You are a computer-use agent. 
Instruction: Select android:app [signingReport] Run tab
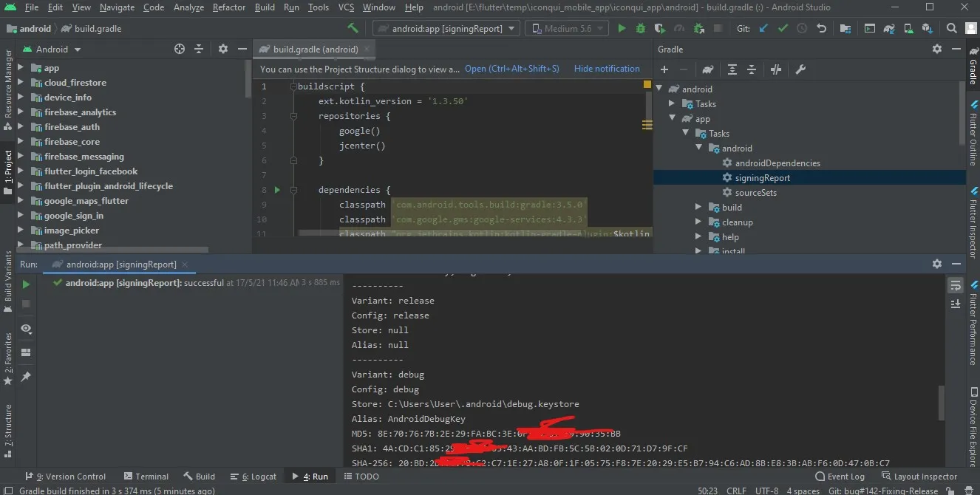point(121,264)
